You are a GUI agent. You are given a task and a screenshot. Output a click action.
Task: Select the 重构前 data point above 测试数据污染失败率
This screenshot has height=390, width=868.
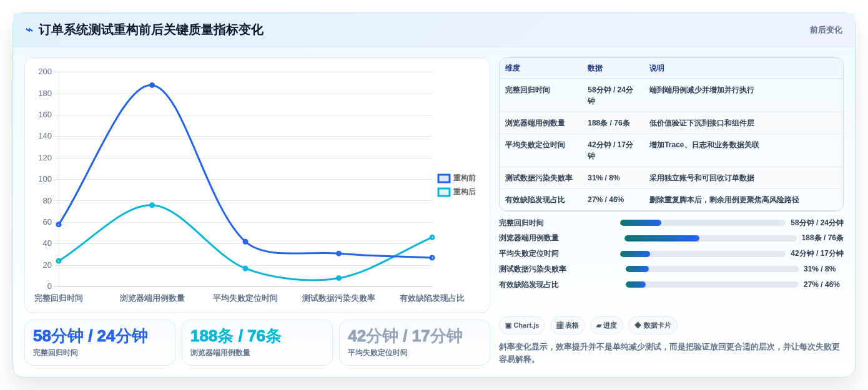tap(338, 253)
